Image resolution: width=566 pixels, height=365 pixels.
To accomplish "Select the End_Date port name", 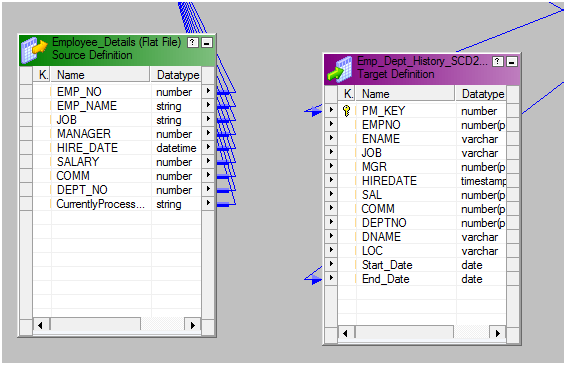I will (x=386, y=279).
